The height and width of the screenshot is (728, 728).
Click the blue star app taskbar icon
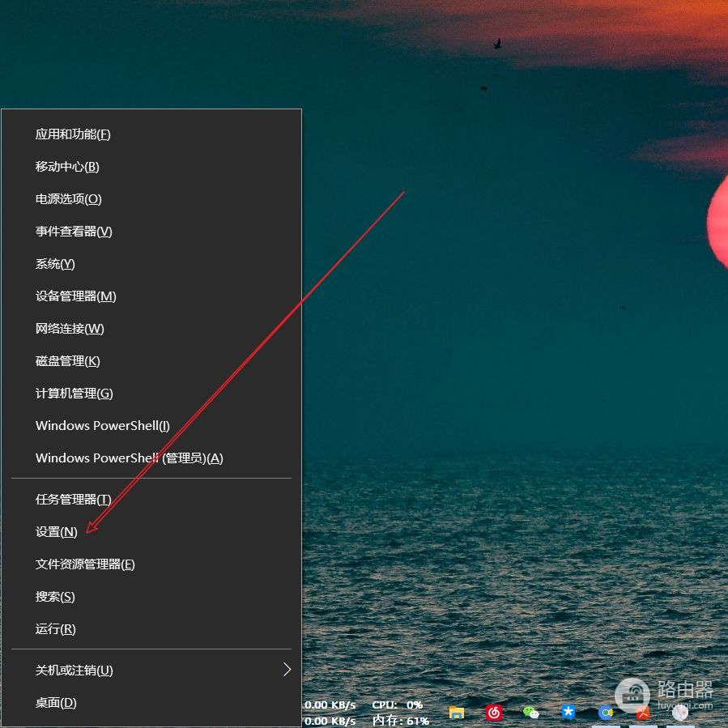point(568,713)
